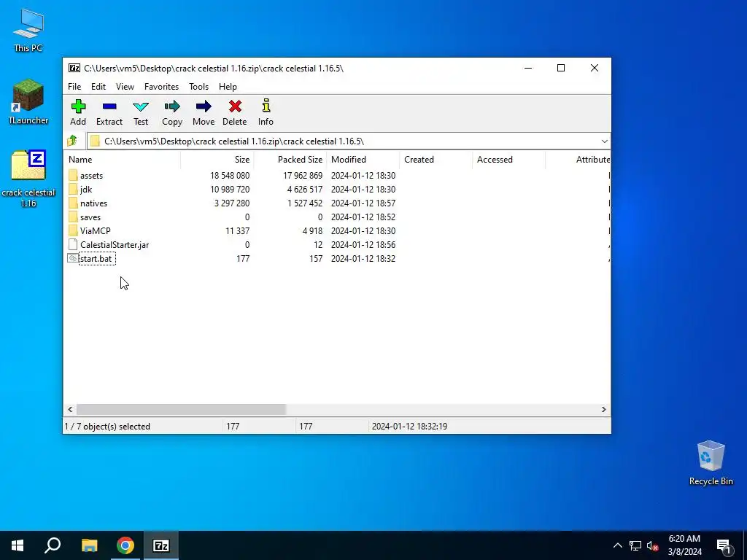This screenshot has height=560, width=747.
Task: Select the Recycle Bin desktop icon
Action: [x=711, y=463]
